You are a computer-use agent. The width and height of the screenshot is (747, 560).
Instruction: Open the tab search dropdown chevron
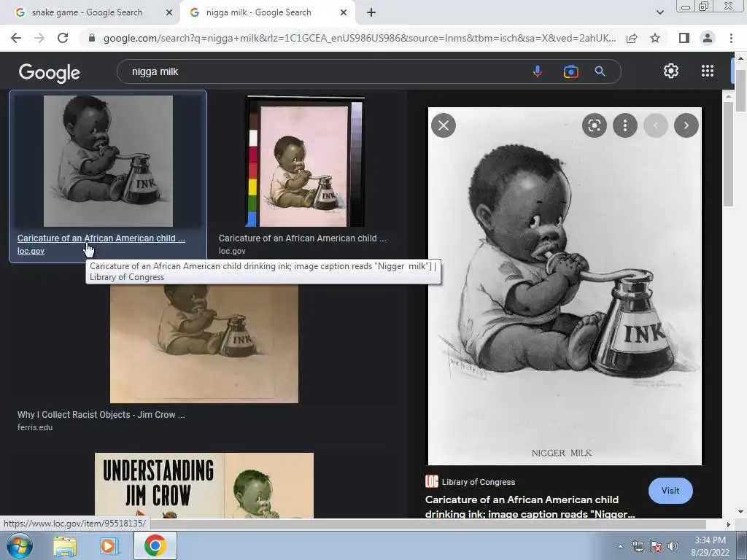coord(659,12)
